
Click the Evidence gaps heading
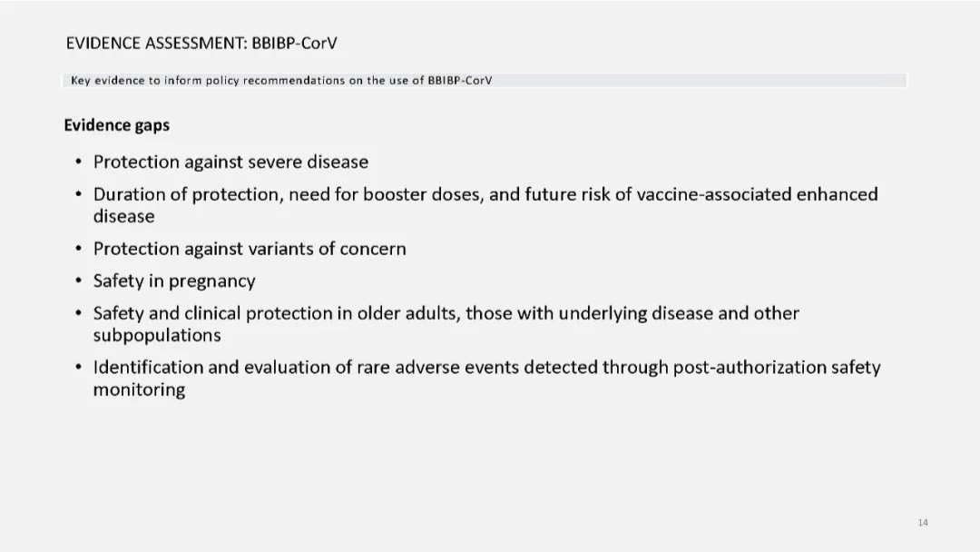tap(117, 125)
